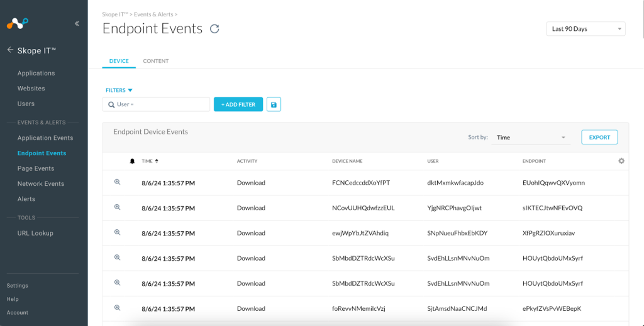Open table column settings gear
Image resolution: width=644 pixels, height=326 pixels.
pyautogui.click(x=621, y=161)
